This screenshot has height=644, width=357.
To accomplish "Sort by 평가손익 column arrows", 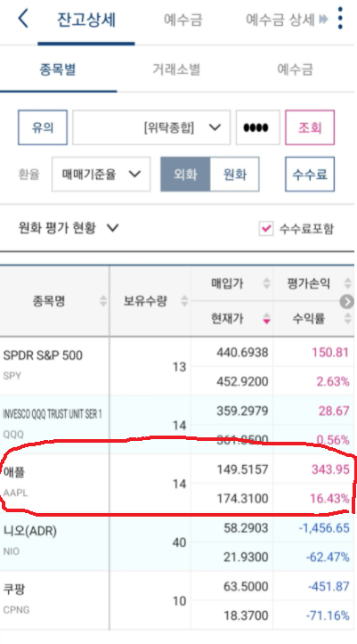I will coord(348,283).
